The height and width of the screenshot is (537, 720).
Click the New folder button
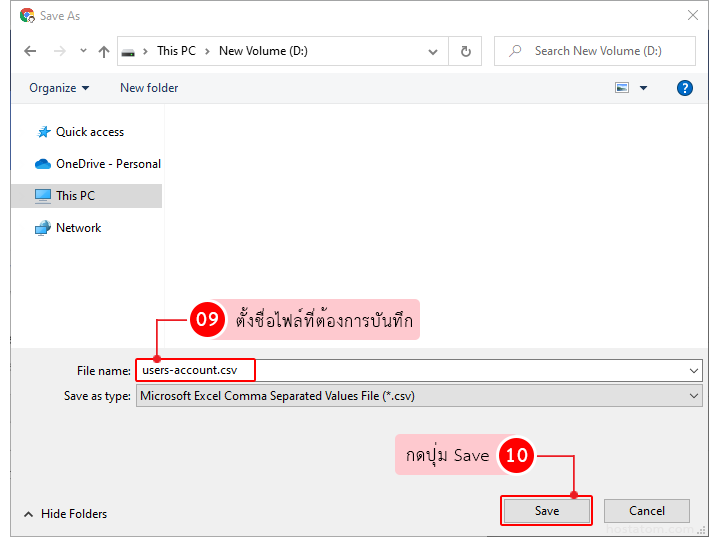pos(149,88)
